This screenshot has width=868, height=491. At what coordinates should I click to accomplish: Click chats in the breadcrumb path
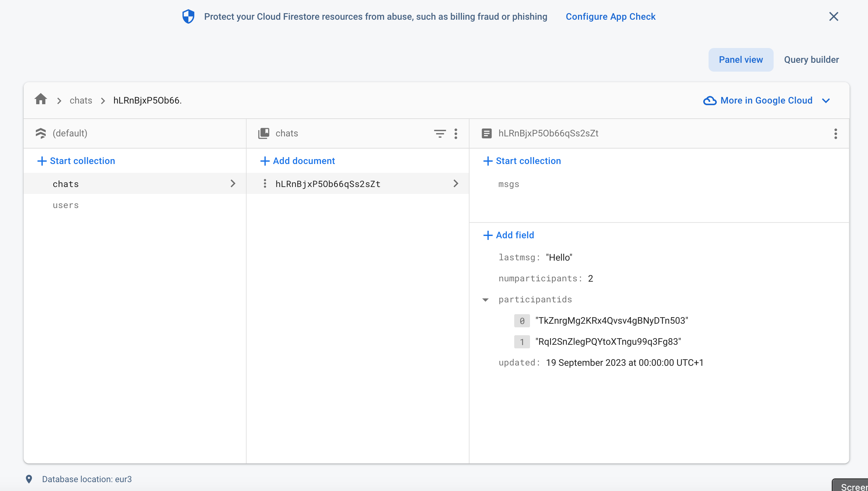click(81, 101)
